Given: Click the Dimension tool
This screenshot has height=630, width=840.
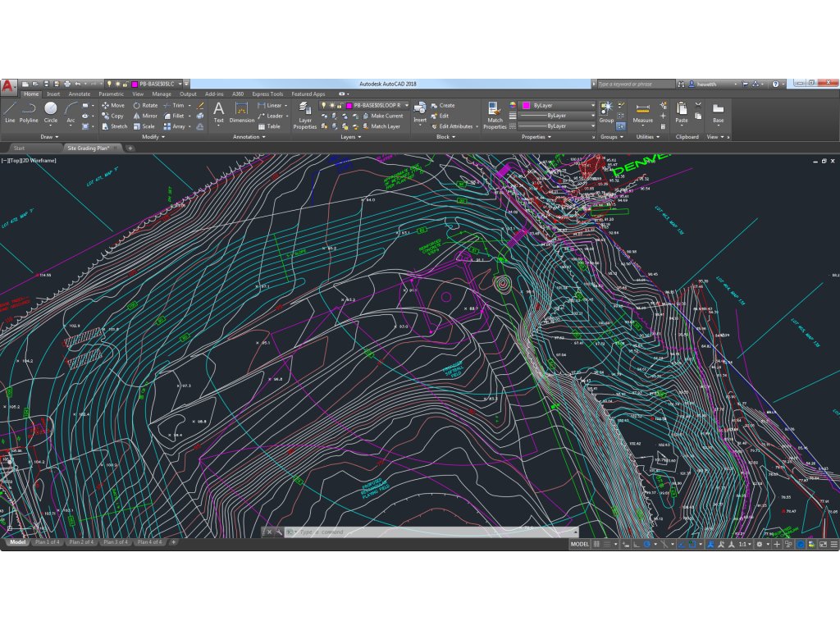Looking at the screenshot, I should click(242, 111).
